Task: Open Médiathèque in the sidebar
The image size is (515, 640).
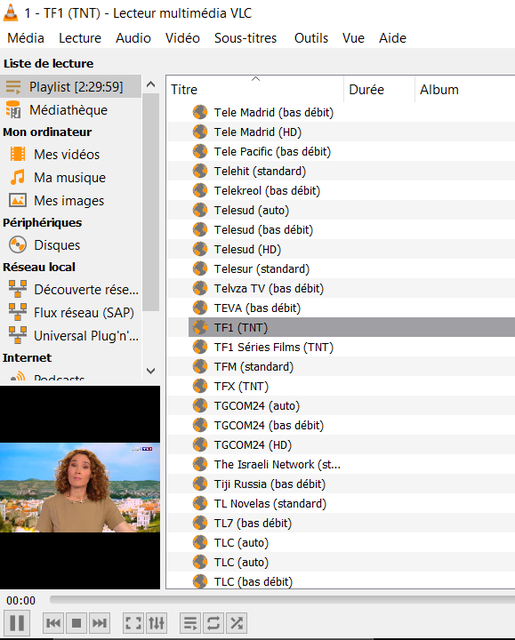Action: pos(71,110)
